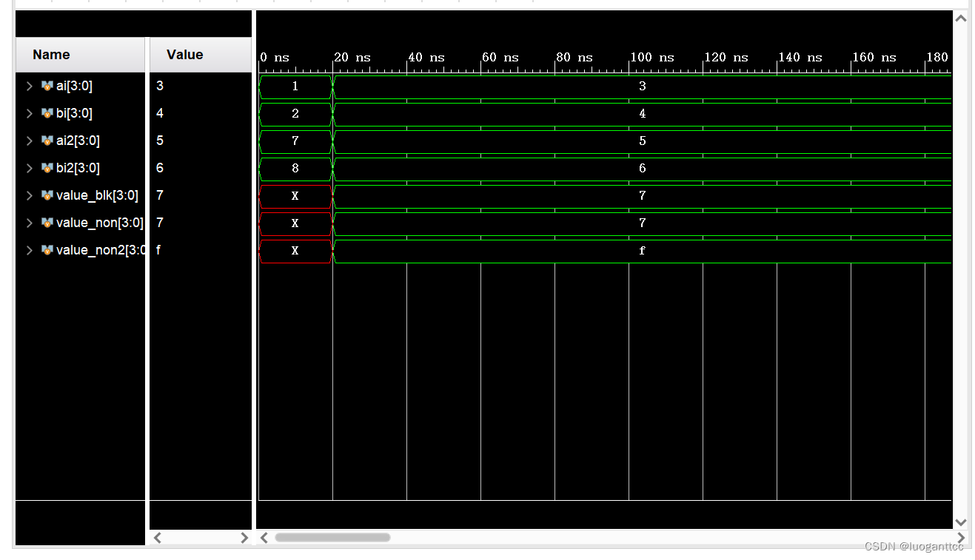Click the ai waveform segment showing 1
Image resolution: width=975 pixels, height=560 pixels.
[295, 86]
